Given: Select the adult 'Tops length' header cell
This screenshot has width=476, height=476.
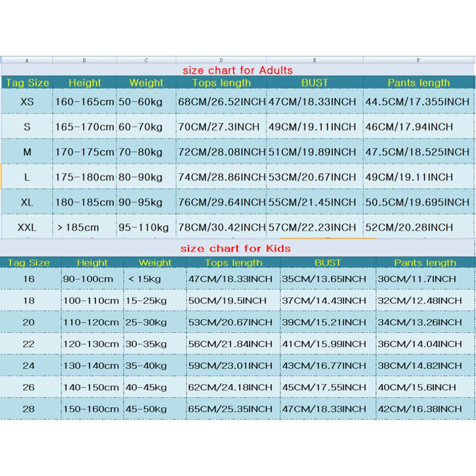Looking at the screenshot, I should click(x=221, y=83).
